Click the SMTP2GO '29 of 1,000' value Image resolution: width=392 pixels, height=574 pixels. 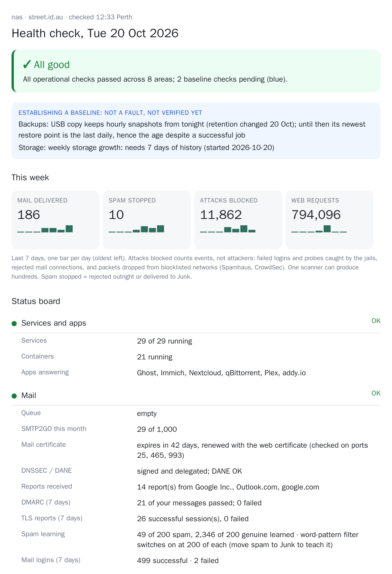(157, 429)
